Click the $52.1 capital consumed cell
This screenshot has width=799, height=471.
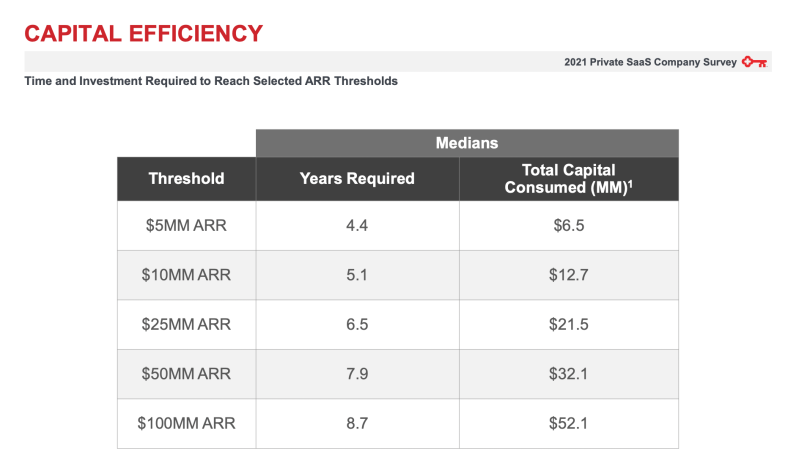tap(569, 423)
